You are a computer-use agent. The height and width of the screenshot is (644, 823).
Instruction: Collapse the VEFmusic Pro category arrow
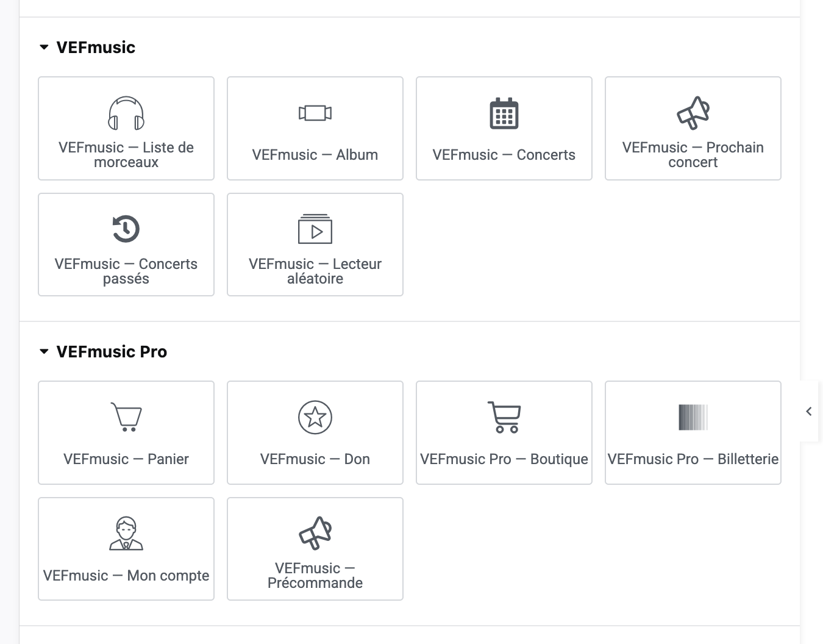(44, 351)
